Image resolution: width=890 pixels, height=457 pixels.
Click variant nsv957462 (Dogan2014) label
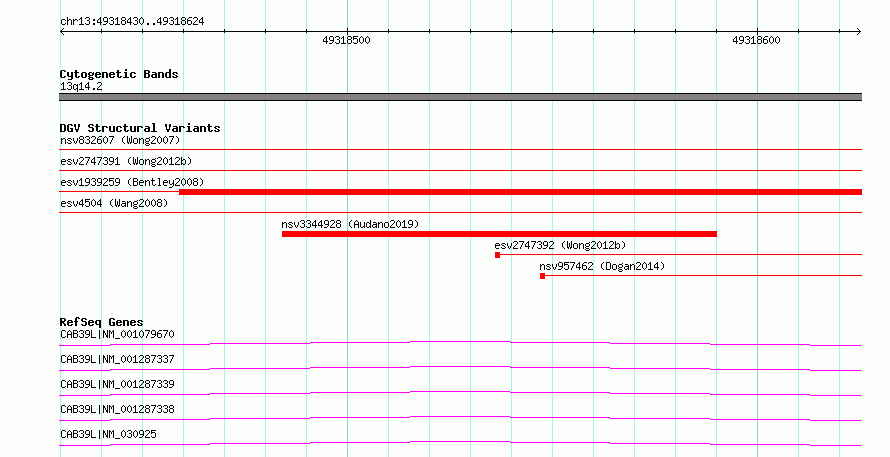pyautogui.click(x=602, y=266)
